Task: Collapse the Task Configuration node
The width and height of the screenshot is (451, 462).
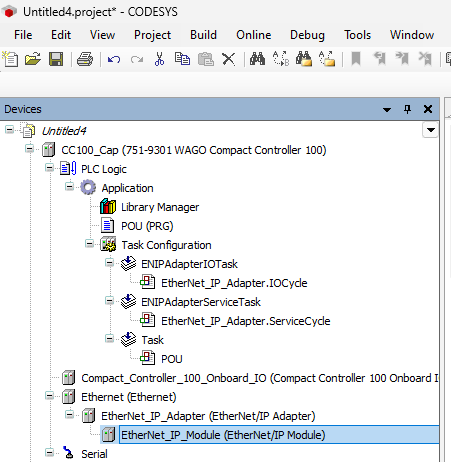Action: coord(89,244)
